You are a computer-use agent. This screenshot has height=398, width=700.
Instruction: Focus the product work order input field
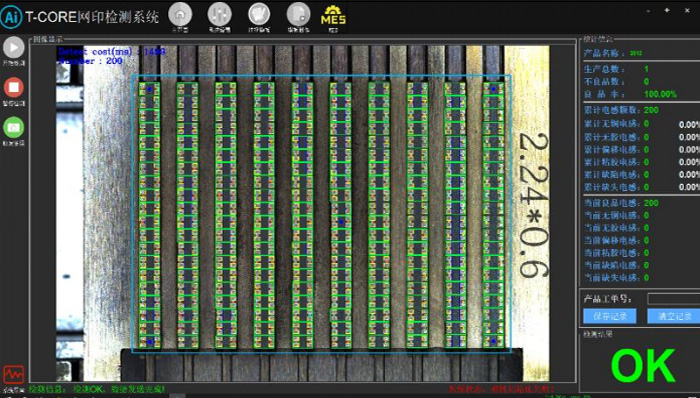click(x=674, y=298)
